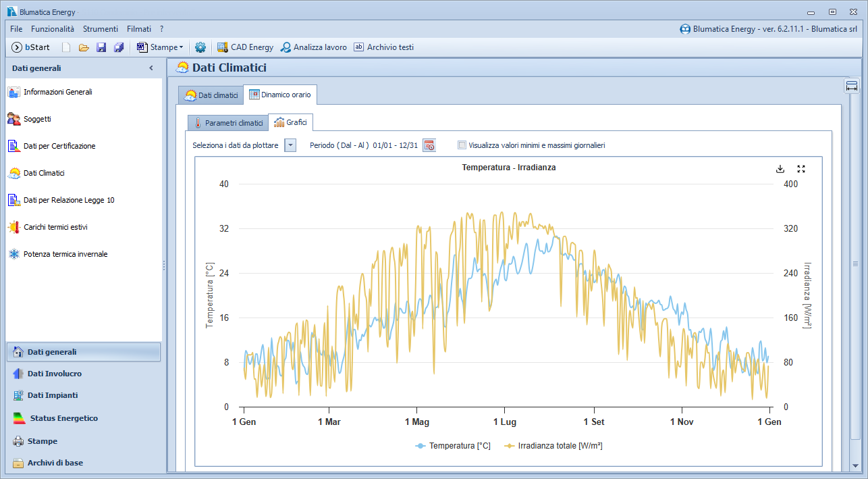Click the New document icon in toolbar
Viewport: 868px width, 479px height.
(x=66, y=47)
